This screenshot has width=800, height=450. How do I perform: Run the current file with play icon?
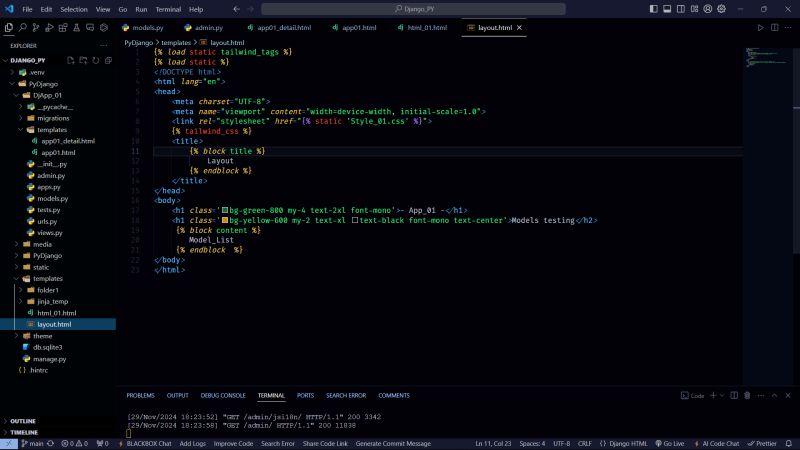pyautogui.click(x=760, y=28)
